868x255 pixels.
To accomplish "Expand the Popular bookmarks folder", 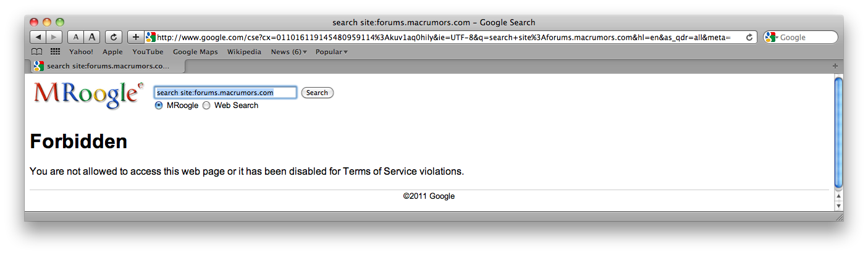I will point(331,52).
